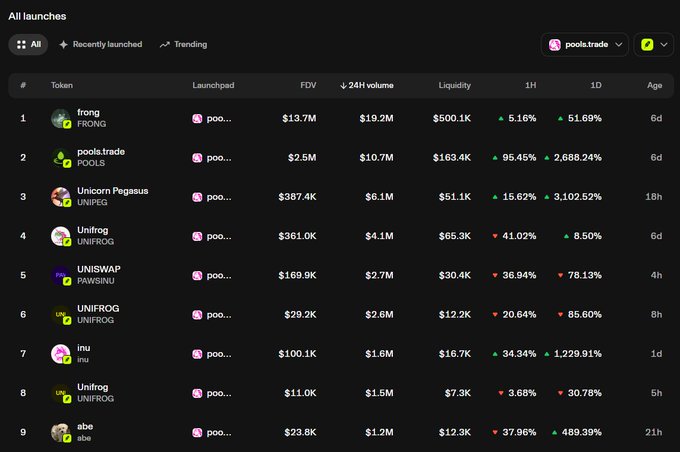Open the Trending tab
680x452 pixels.
point(183,44)
